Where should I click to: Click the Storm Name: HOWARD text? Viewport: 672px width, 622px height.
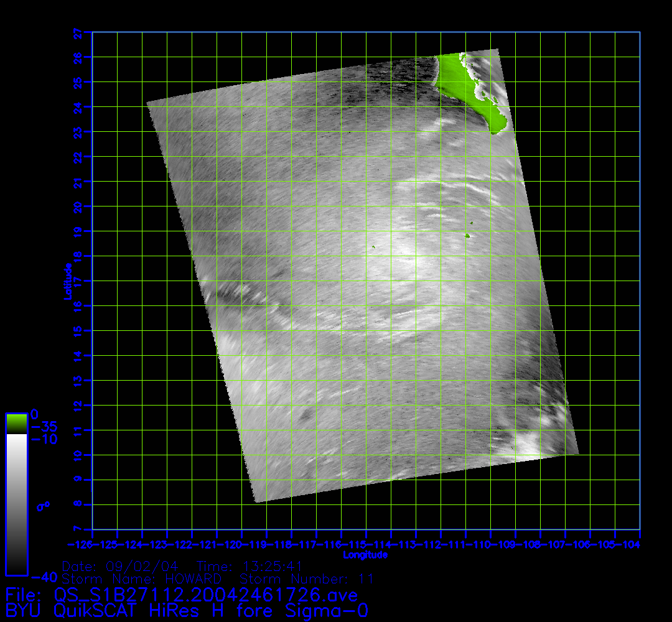pyautogui.click(x=142, y=579)
